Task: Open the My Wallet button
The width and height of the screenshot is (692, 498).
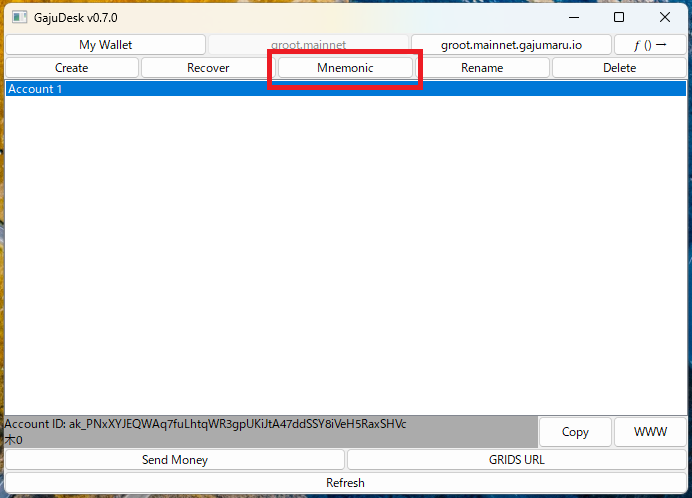Action: [x=105, y=45]
